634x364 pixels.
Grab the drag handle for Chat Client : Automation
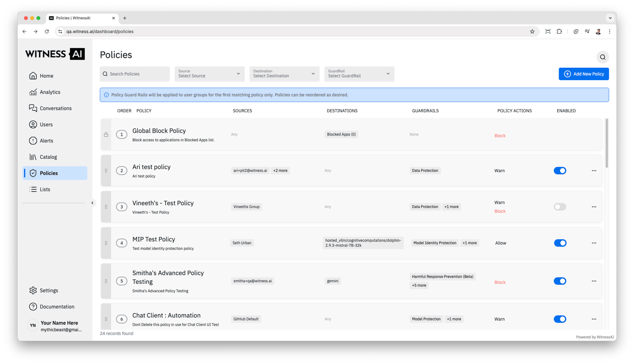pyautogui.click(x=106, y=319)
